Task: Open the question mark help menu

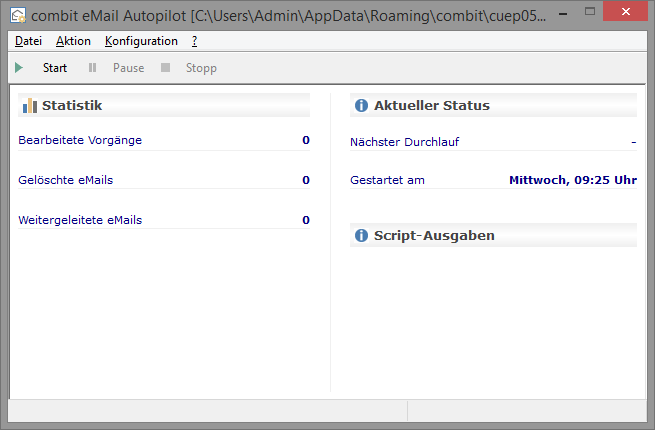Action: click(x=195, y=41)
